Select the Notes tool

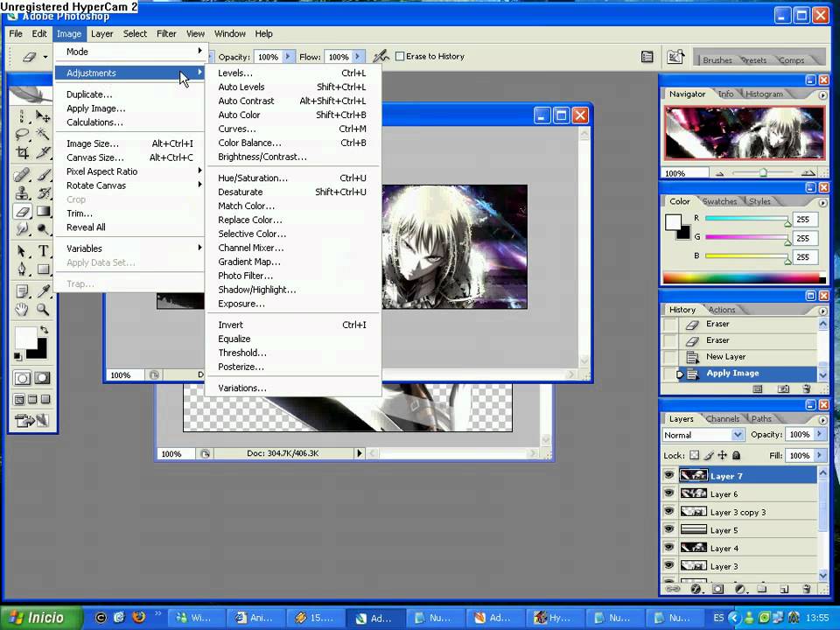[x=22, y=290]
